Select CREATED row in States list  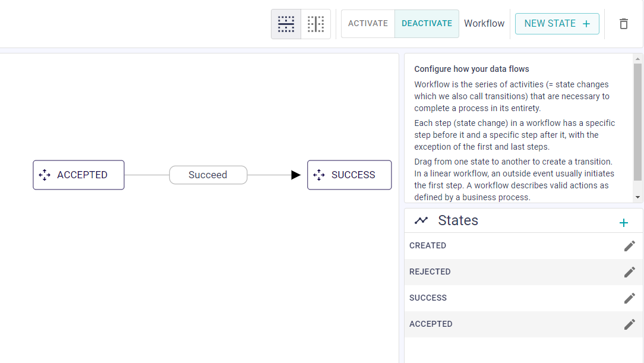click(x=523, y=246)
